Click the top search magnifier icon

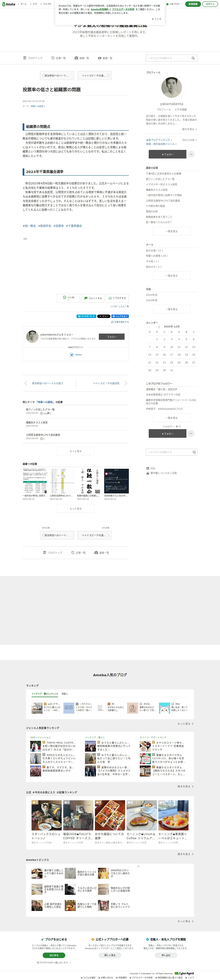[193, 58]
